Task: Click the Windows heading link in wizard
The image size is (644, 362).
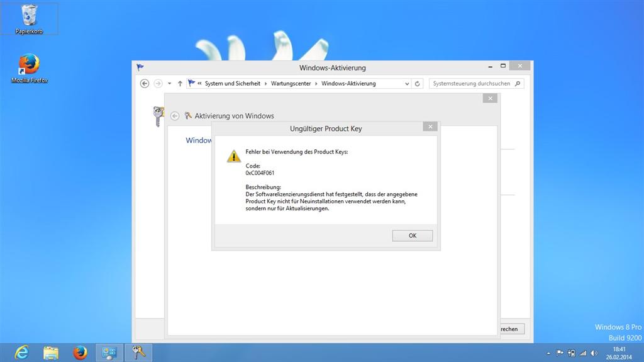Action: (199, 140)
